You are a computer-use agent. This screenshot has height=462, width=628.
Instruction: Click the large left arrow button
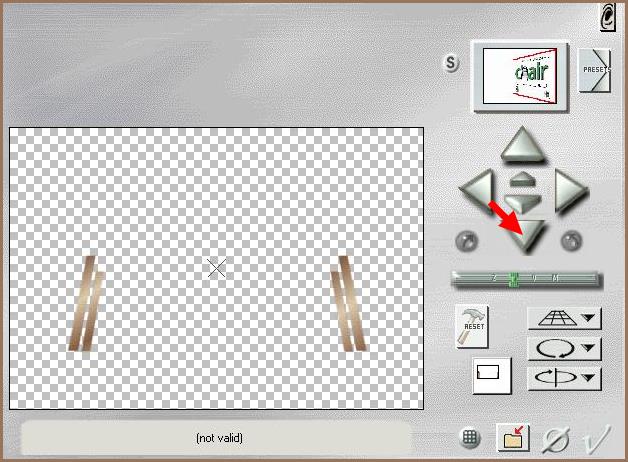477,189
